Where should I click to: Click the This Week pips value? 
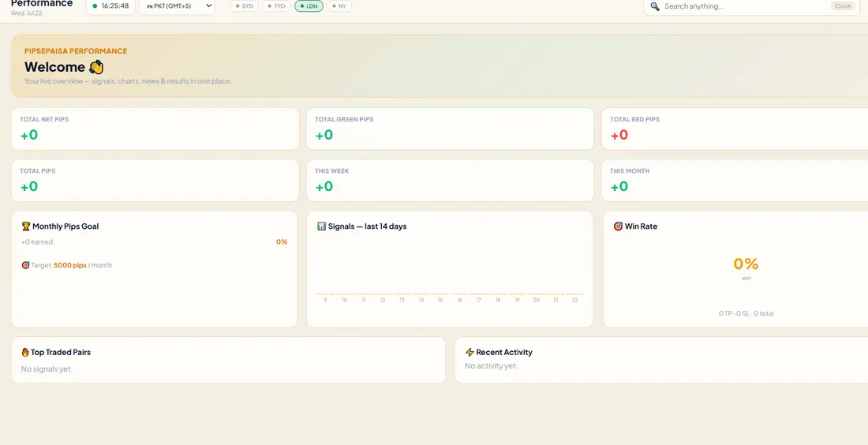click(324, 186)
